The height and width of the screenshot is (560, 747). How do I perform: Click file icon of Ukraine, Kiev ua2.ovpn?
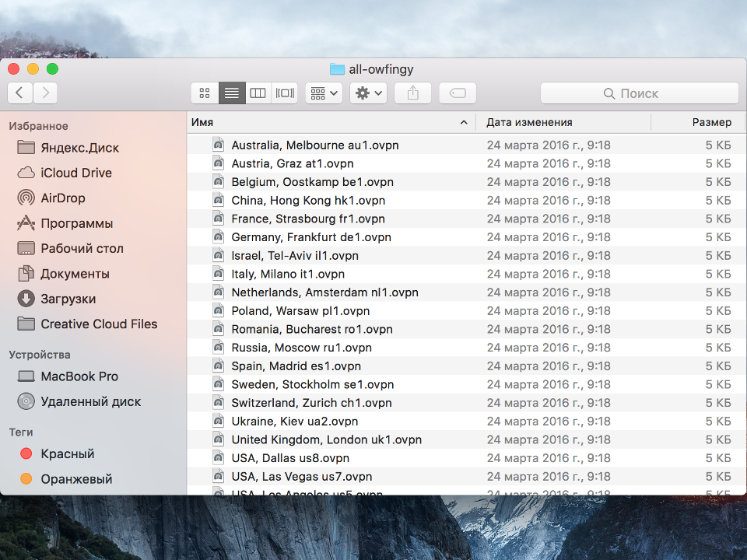click(x=218, y=421)
